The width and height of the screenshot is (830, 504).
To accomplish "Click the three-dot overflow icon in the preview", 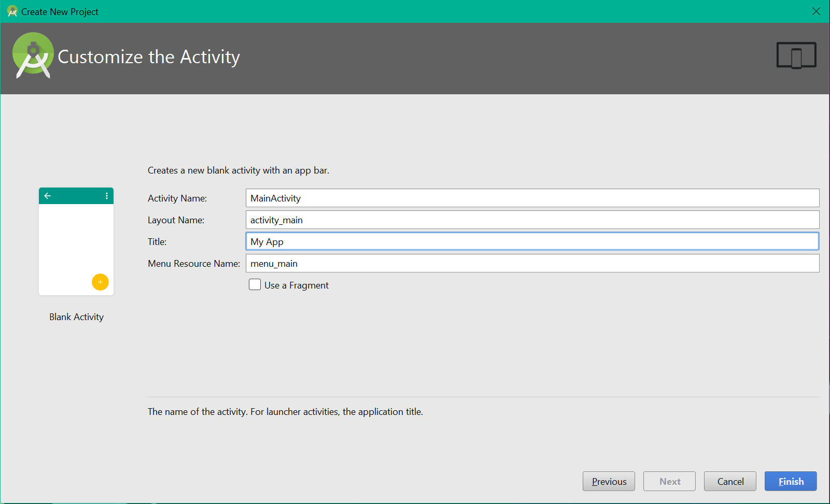I will 107,196.
